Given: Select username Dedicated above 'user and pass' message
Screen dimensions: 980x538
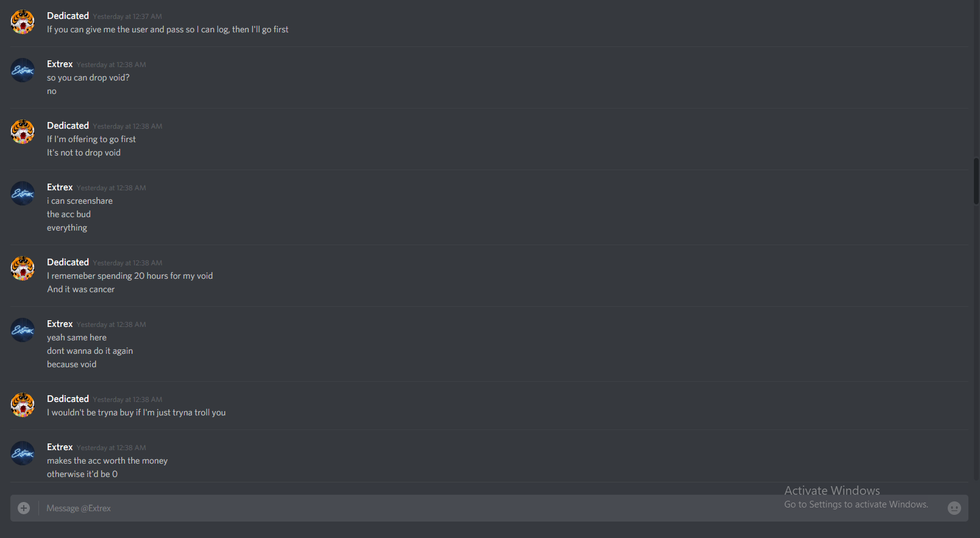Looking at the screenshot, I should 68,16.
